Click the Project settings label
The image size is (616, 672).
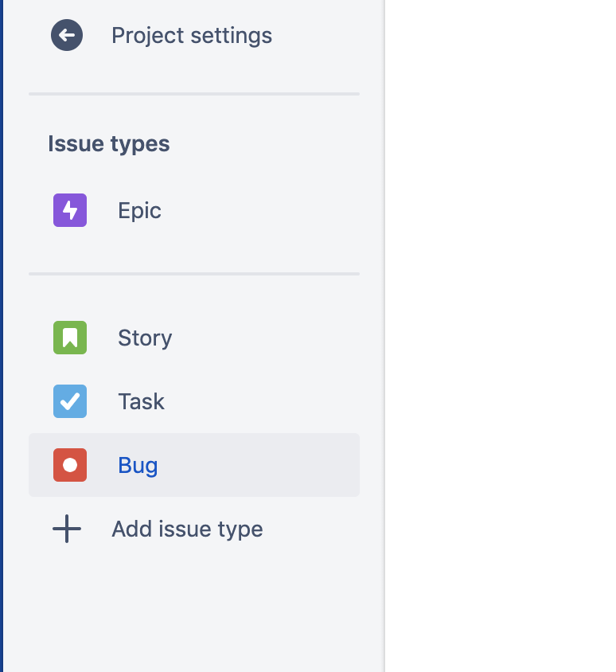point(191,35)
